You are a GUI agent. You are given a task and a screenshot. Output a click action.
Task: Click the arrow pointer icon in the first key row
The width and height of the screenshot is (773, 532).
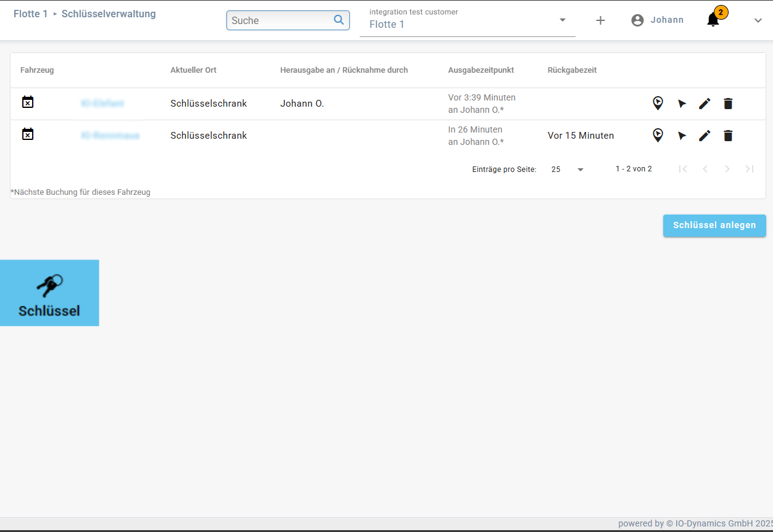coord(682,104)
